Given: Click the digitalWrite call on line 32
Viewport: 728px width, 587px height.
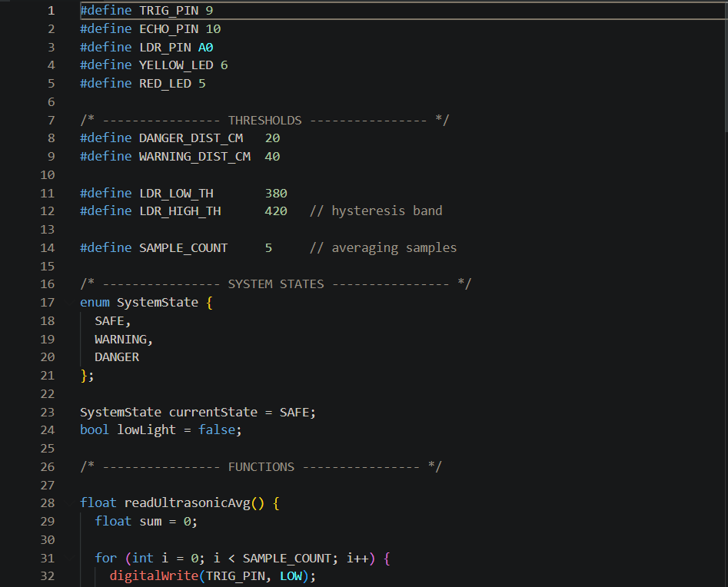Looking at the screenshot, I should point(154,576).
